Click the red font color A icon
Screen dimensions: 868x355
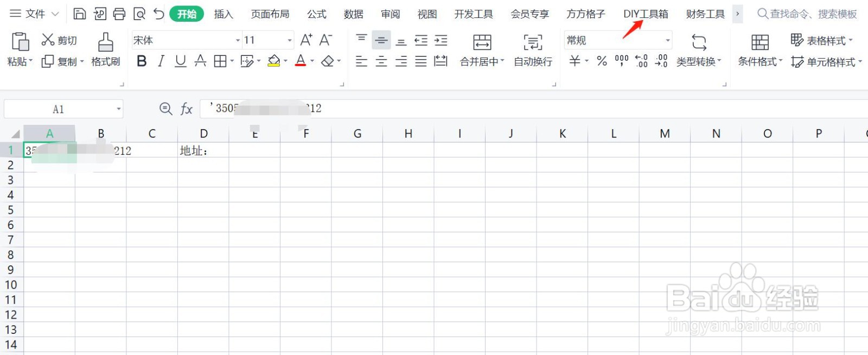tap(301, 61)
